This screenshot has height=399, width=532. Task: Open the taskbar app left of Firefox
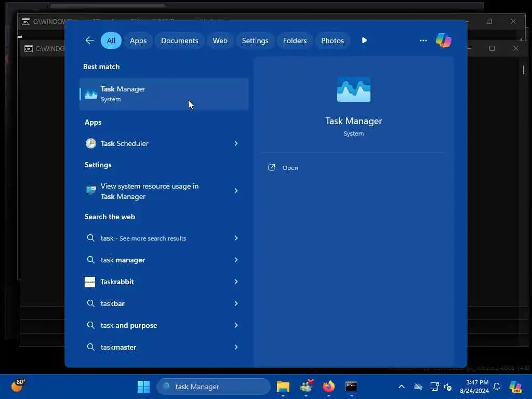(x=307, y=386)
